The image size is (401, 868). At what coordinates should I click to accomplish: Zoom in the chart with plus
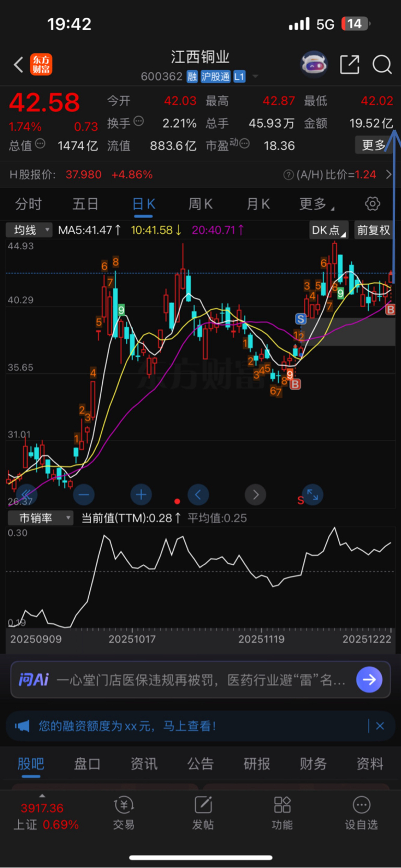point(141,494)
